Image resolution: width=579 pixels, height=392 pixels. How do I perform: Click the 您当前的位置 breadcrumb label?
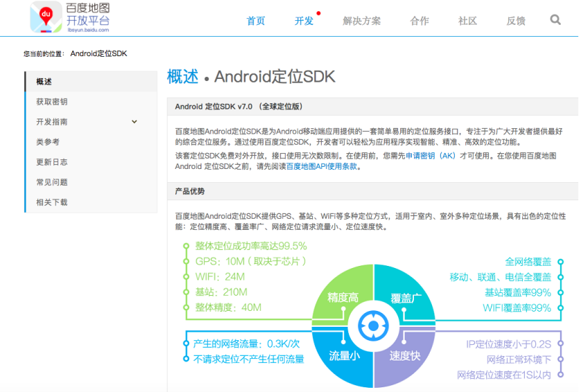[44, 54]
